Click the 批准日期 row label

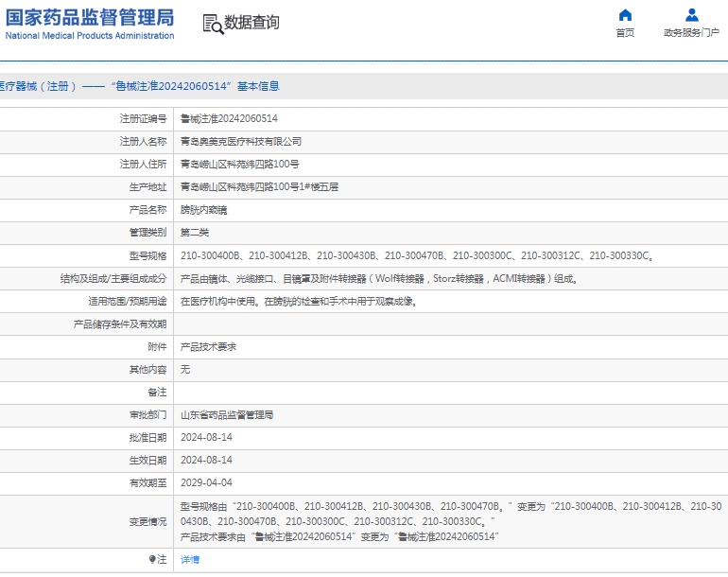pyautogui.click(x=147, y=437)
